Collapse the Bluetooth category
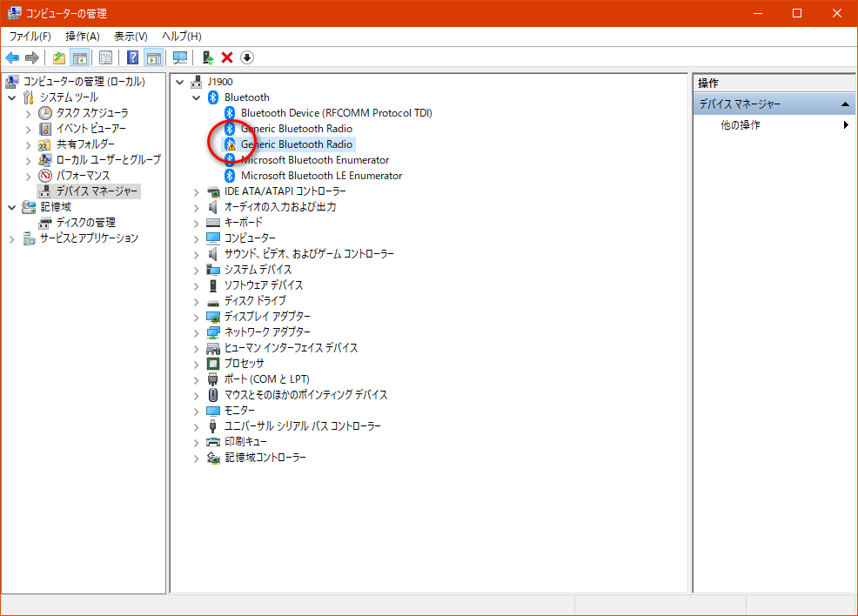858x616 pixels. click(197, 97)
